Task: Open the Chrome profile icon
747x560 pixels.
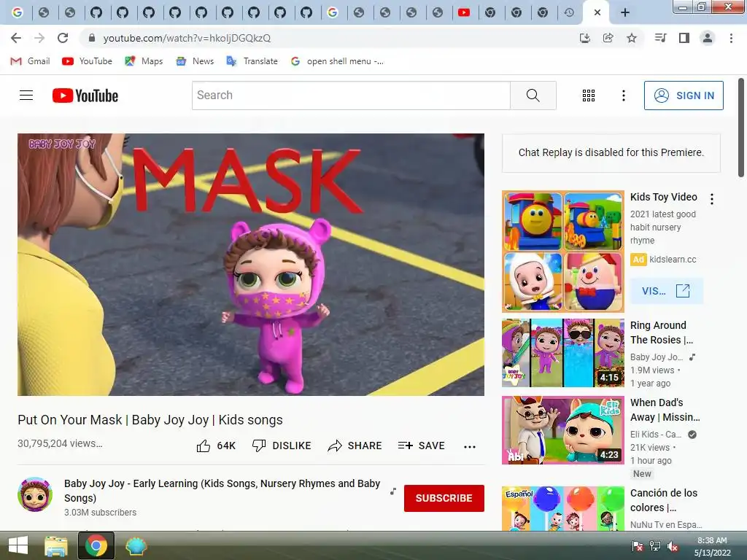Action: tap(708, 38)
